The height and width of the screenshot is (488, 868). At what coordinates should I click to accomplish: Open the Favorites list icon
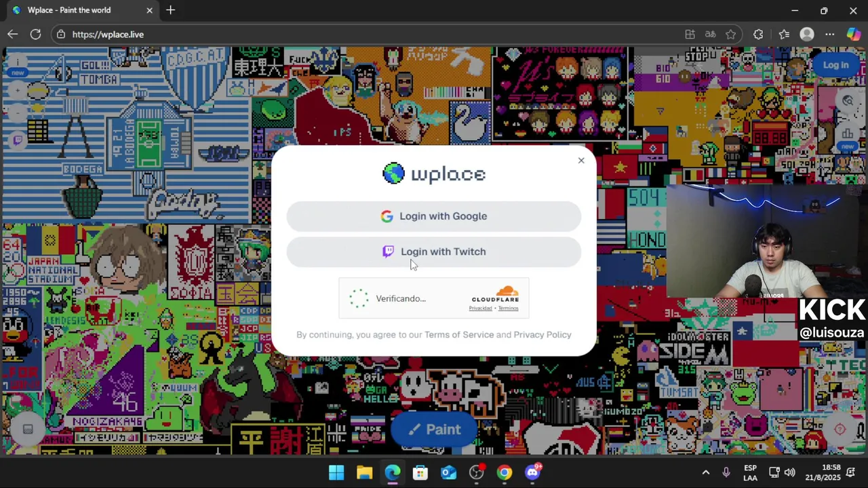point(784,34)
